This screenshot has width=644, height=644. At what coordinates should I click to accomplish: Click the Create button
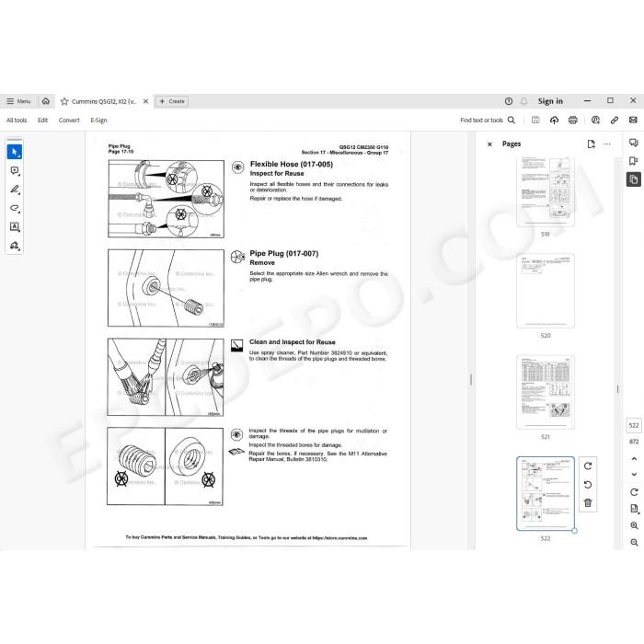(172, 101)
